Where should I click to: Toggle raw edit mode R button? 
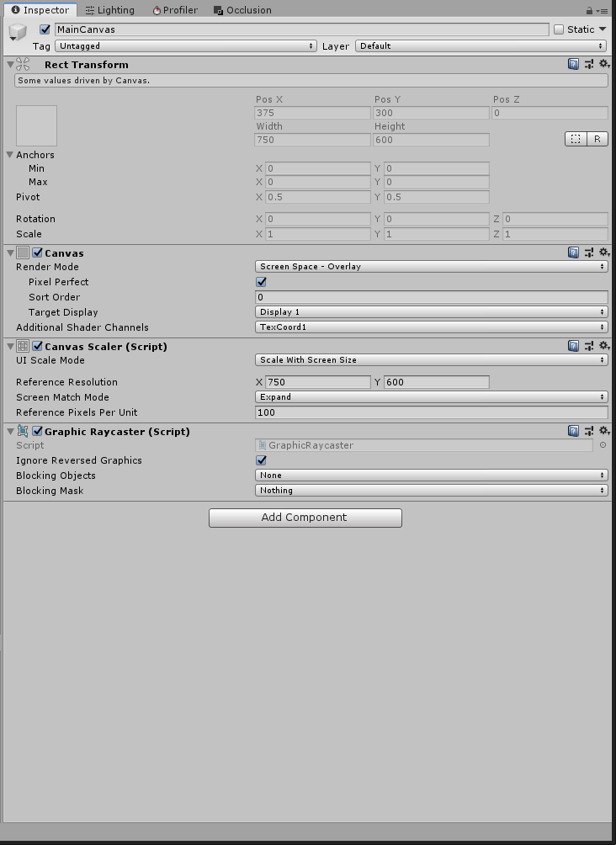coord(597,139)
